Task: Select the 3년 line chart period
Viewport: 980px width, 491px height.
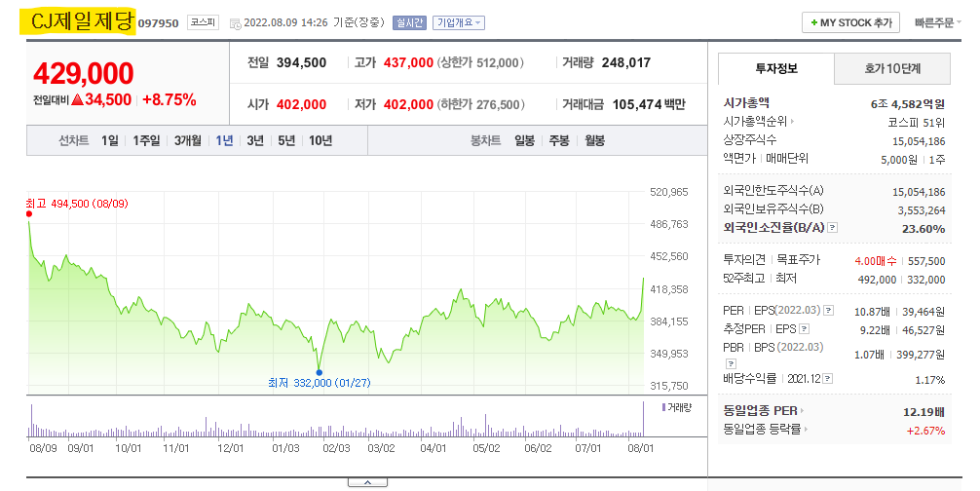Action: (255, 140)
